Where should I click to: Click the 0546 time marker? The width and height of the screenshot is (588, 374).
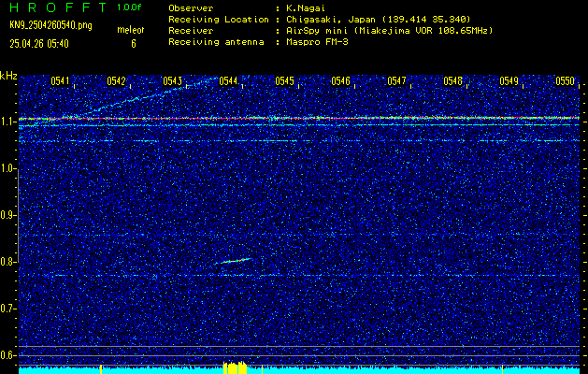(340, 81)
